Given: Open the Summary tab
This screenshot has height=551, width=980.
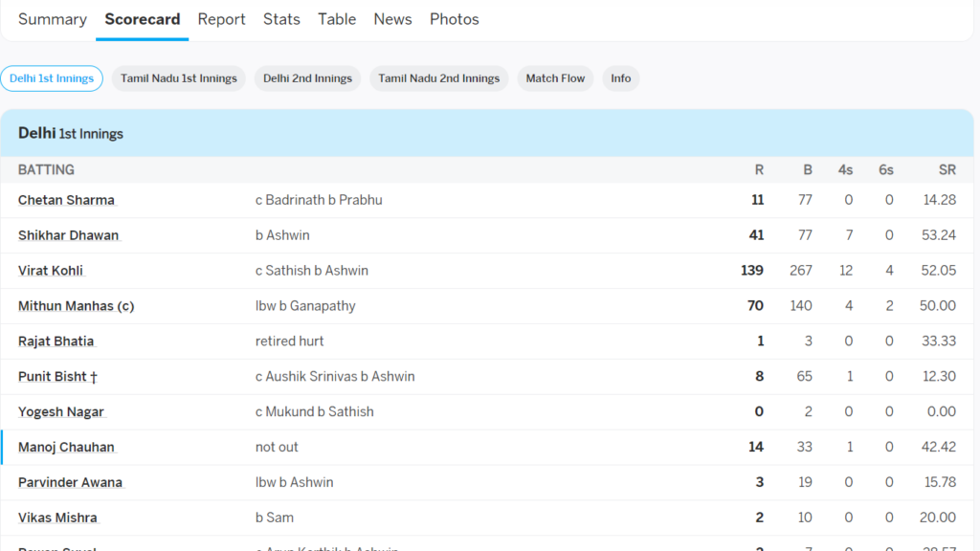Looking at the screenshot, I should (53, 19).
